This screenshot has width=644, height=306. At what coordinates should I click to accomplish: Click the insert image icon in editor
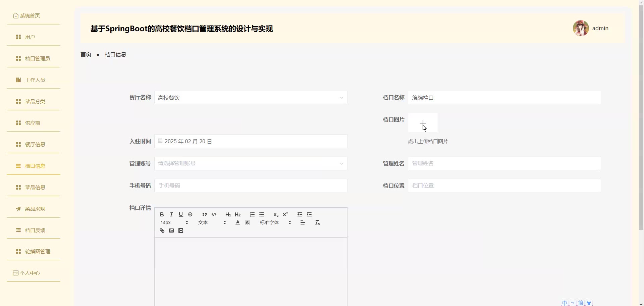point(171,231)
